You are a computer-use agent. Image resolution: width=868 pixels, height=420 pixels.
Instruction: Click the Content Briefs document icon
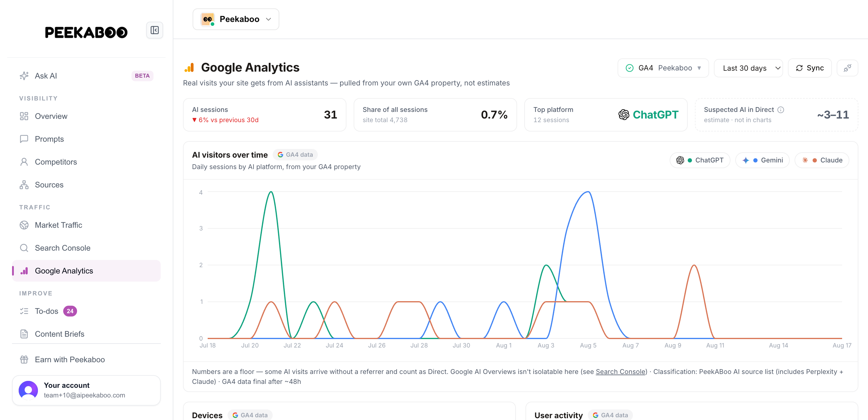coord(24,334)
